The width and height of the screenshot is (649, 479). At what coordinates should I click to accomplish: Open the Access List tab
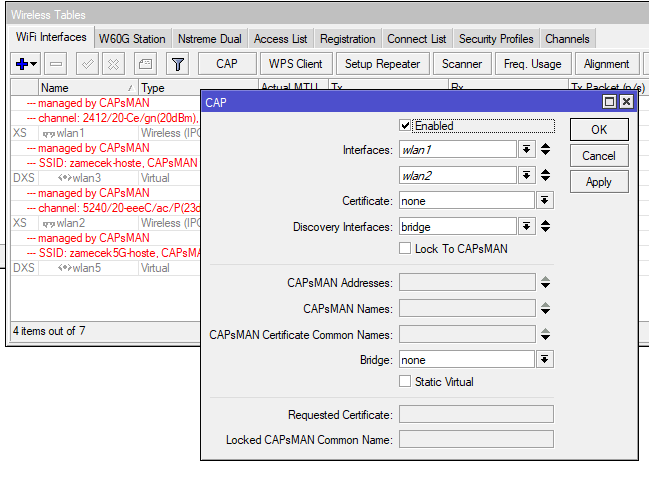click(280, 39)
